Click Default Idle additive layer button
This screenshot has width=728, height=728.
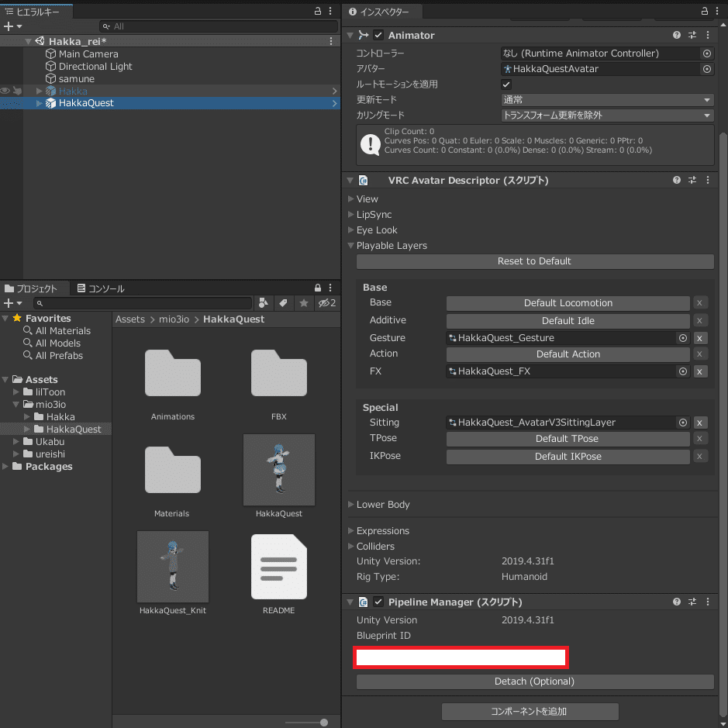pos(568,321)
